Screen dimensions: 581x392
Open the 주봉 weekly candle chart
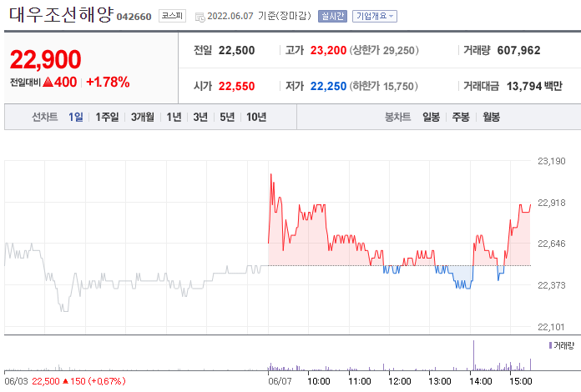pos(461,117)
